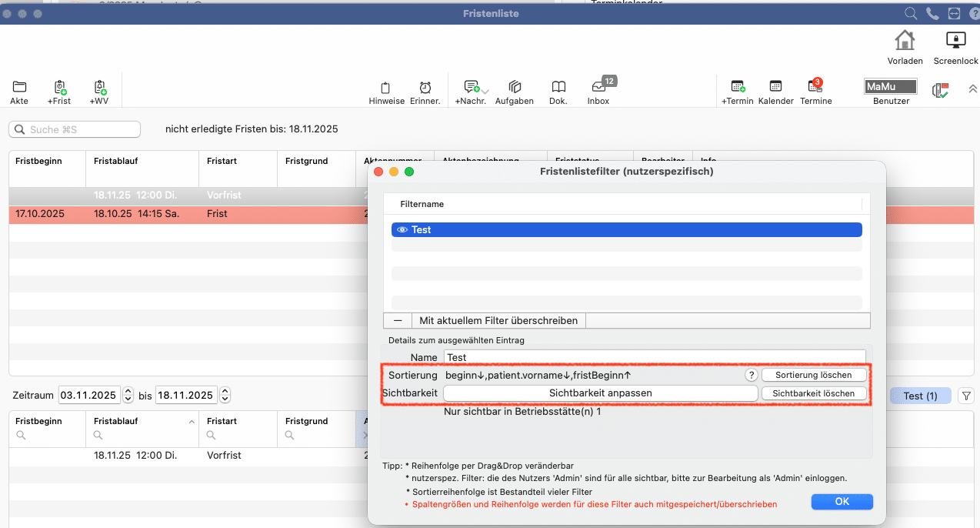This screenshot has height=528, width=980.
Task: Open the Akte folder icon
Action: coord(19,87)
